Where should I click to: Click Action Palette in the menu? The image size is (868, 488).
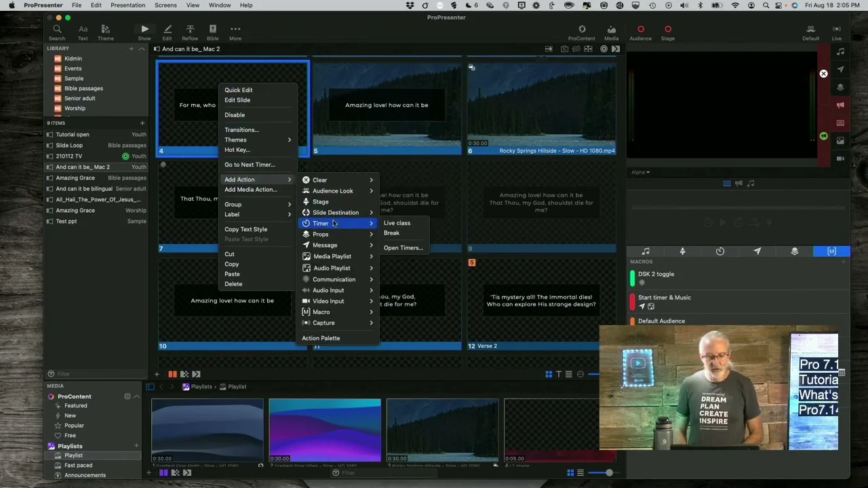tap(321, 338)
